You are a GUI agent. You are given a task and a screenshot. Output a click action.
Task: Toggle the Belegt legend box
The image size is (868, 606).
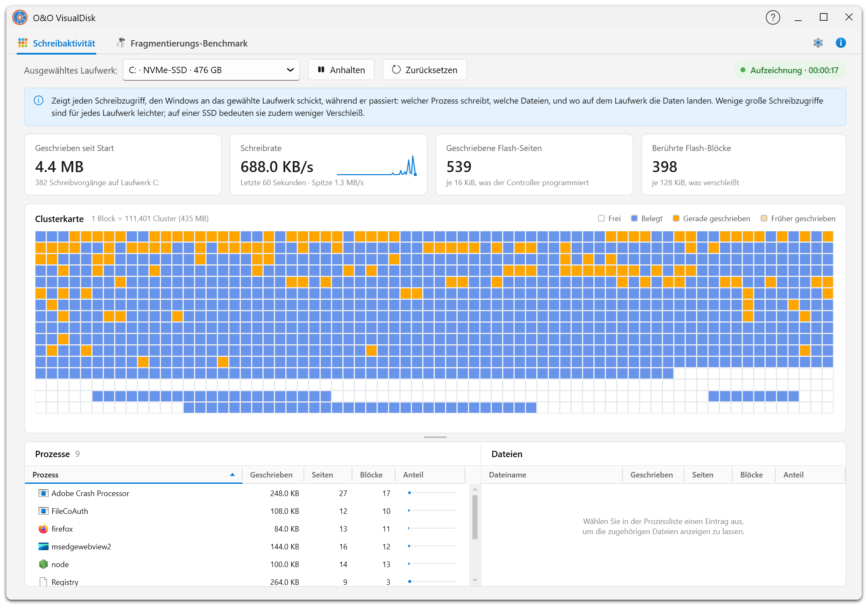click(x=634, y=218)
